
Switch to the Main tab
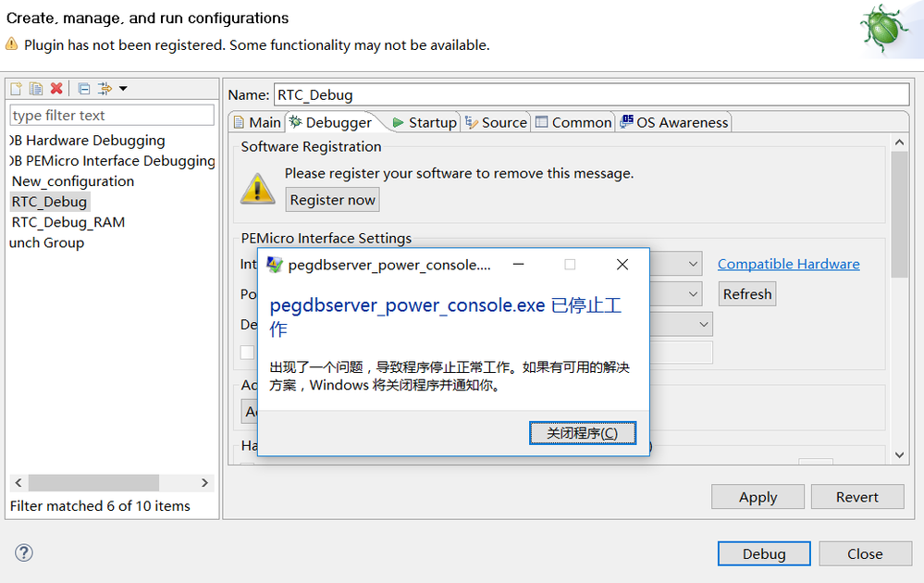(x=257, y=122)
